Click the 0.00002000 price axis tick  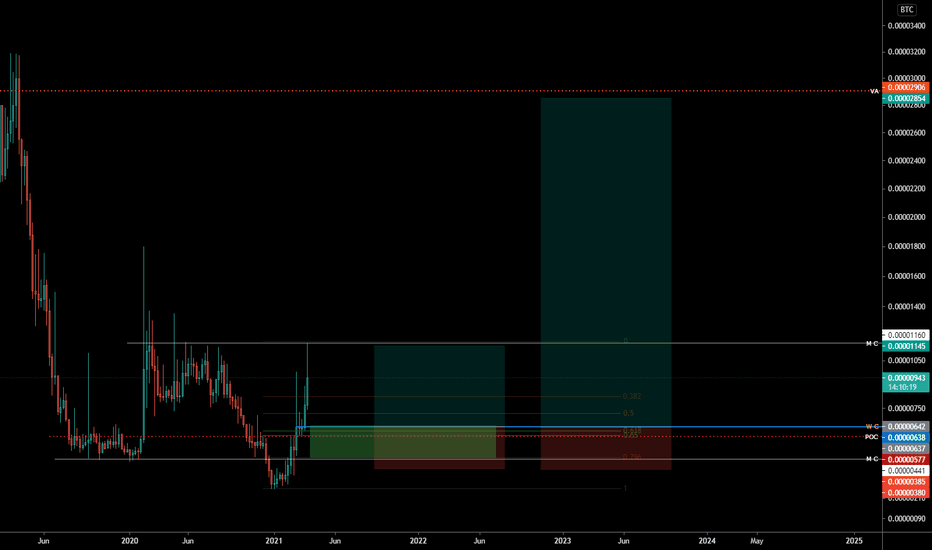(x=906, y=217)
